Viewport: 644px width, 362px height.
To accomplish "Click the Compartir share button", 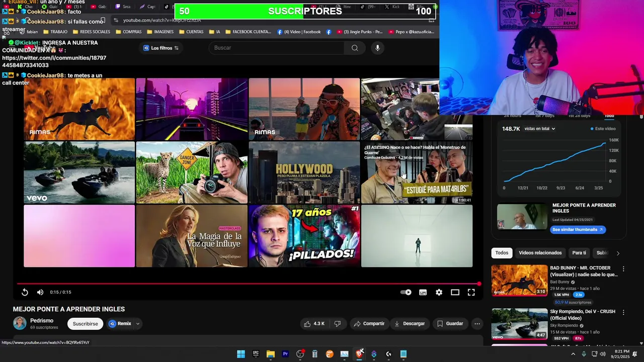I will pyautogui.click(x=369, y=324).
